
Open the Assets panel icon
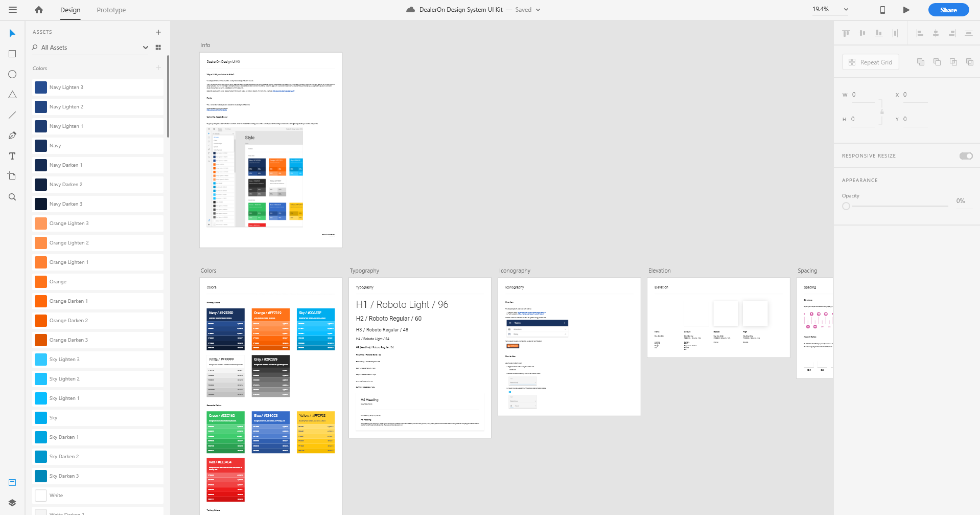[x=12, y=482]
